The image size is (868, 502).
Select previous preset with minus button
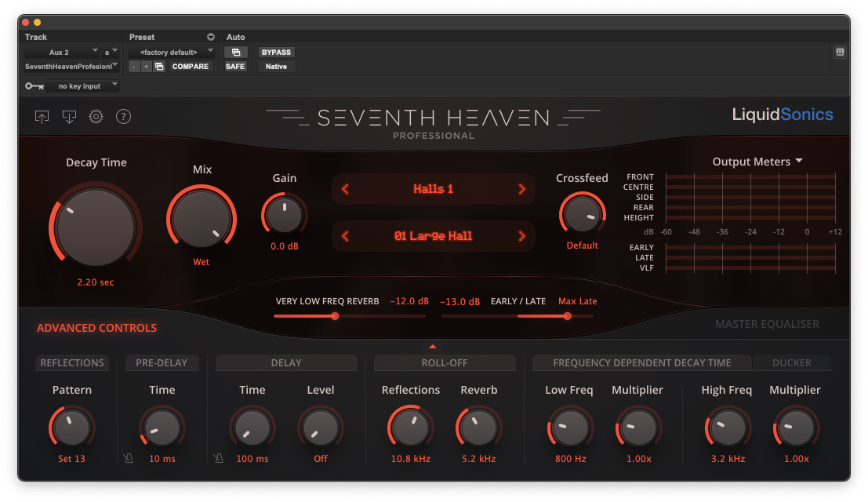134,67
